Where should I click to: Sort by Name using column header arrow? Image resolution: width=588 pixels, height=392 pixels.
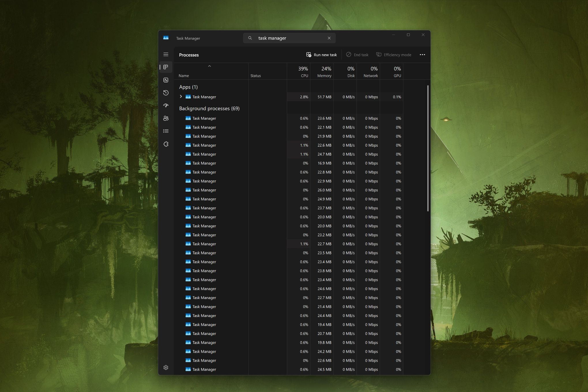pos(210,66)
